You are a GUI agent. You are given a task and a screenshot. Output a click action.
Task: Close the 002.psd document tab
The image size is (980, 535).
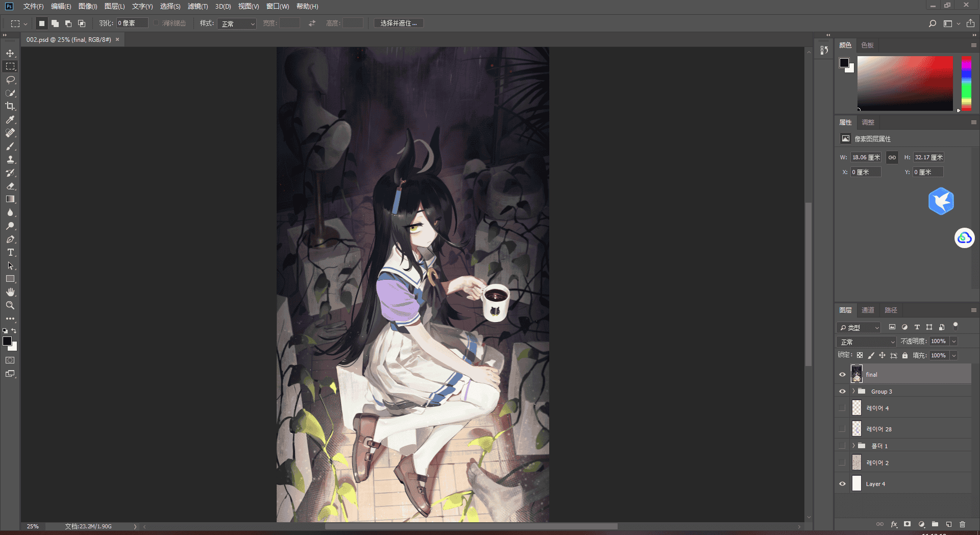click(x=117, y=39)
